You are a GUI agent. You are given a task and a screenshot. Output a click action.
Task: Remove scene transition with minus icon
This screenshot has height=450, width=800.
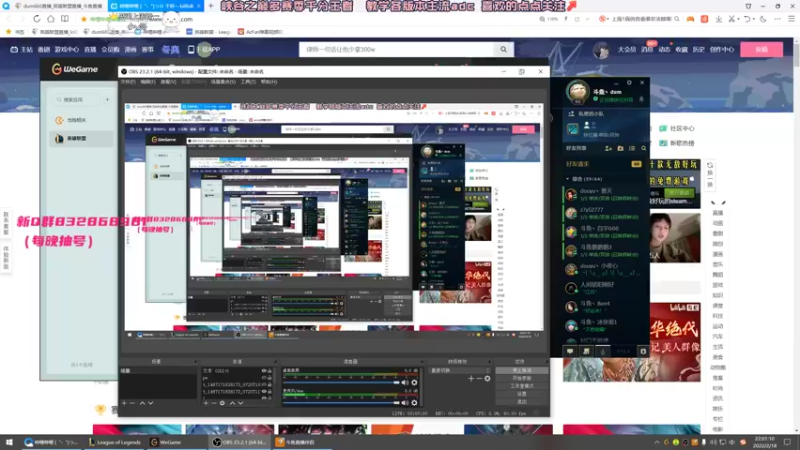(x=479, y=379)
